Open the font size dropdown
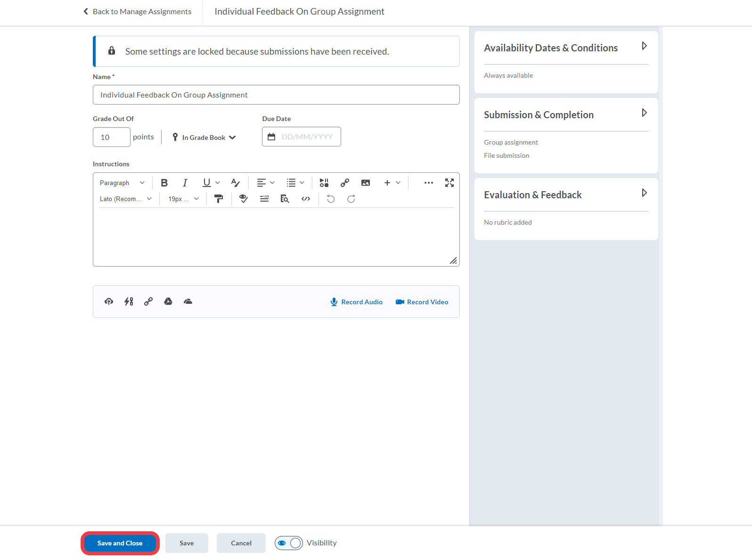Viewport: 752px width, 560px height. pyautogui.click(x=183, y=199)
